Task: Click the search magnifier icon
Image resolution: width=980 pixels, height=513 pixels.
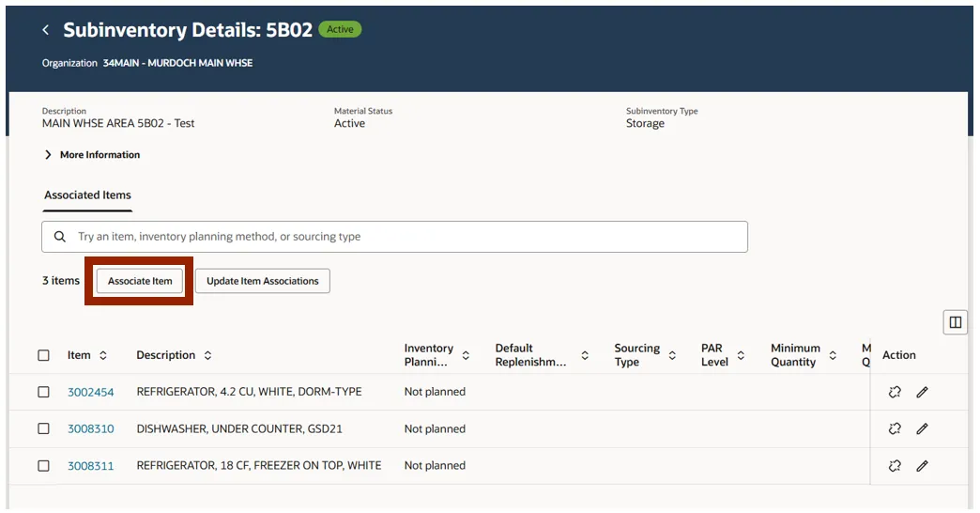Action: click(x=59, y=237)
